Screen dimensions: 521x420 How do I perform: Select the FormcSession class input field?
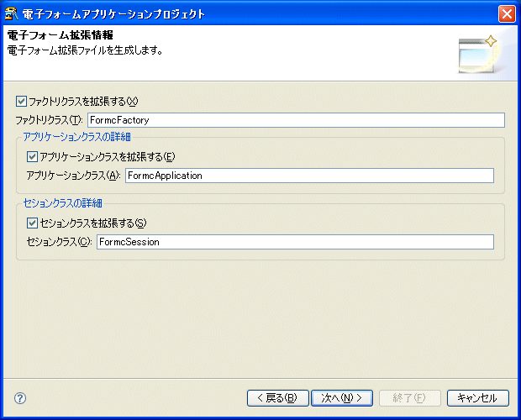pos(295,242)
